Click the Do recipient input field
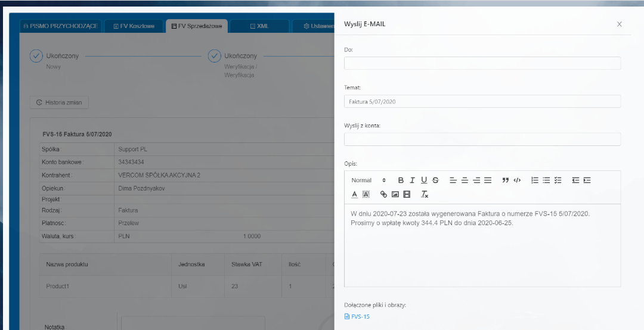 pos(482,63)
